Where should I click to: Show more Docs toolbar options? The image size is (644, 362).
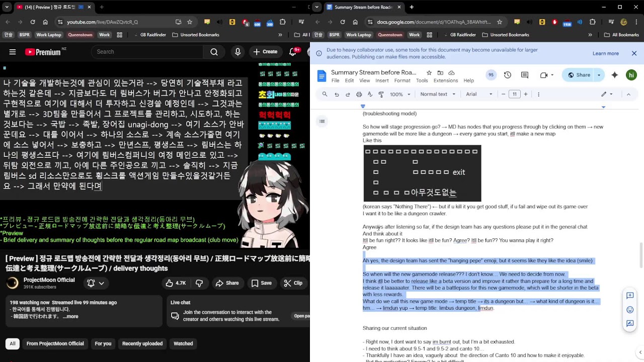(538, 94)
